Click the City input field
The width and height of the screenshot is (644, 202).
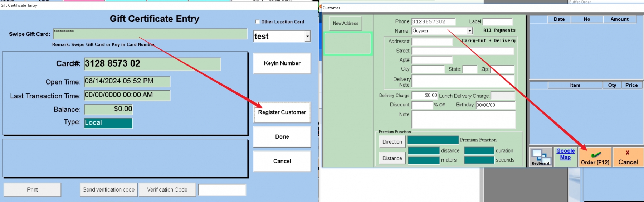428,69
